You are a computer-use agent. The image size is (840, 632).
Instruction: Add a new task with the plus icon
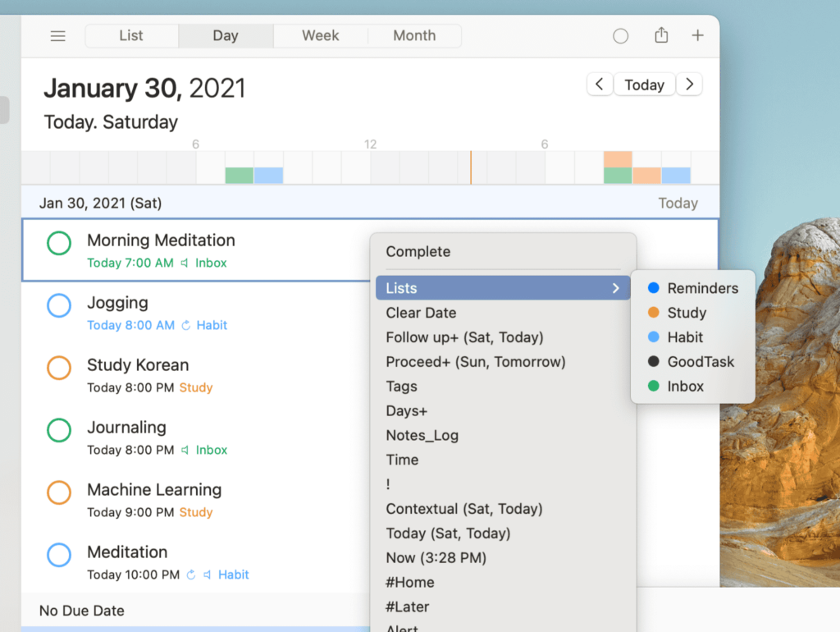click(697, 35)
